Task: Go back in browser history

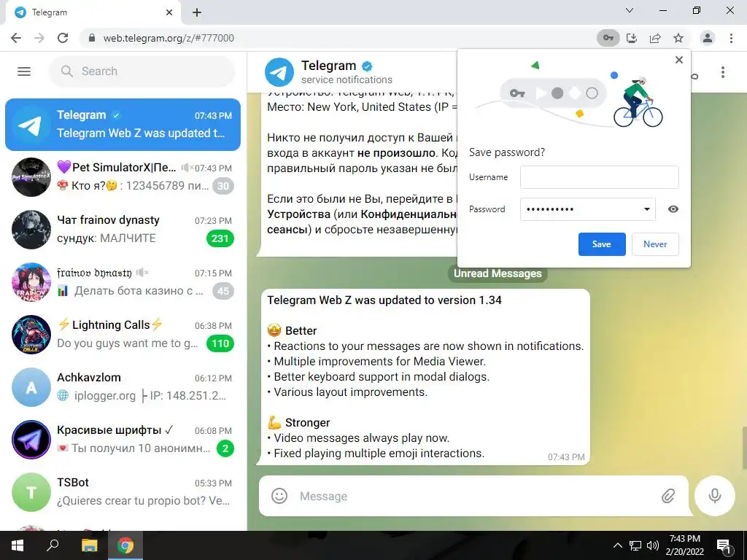Action: [16, 38]
